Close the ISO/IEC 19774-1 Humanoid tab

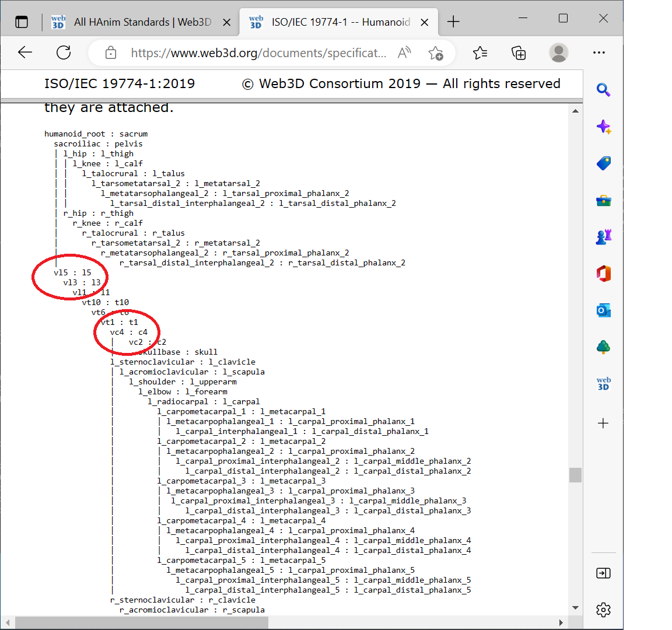(x=425, y=22)
